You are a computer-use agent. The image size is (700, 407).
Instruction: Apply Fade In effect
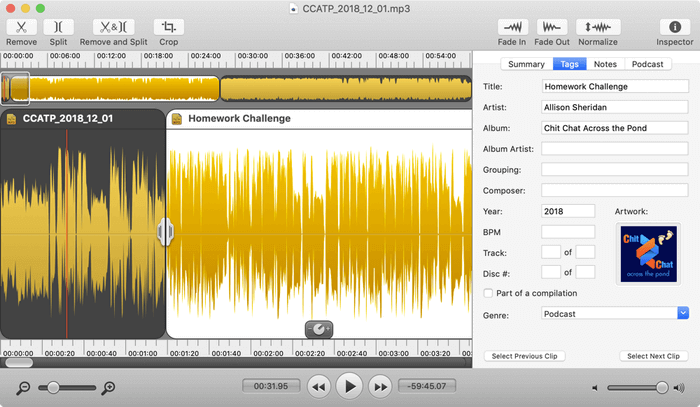[514, 27]
